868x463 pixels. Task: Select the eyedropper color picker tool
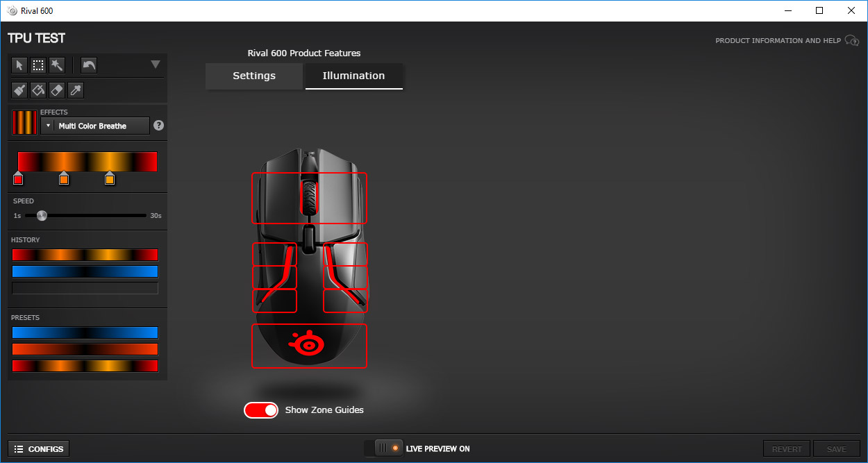76,90
